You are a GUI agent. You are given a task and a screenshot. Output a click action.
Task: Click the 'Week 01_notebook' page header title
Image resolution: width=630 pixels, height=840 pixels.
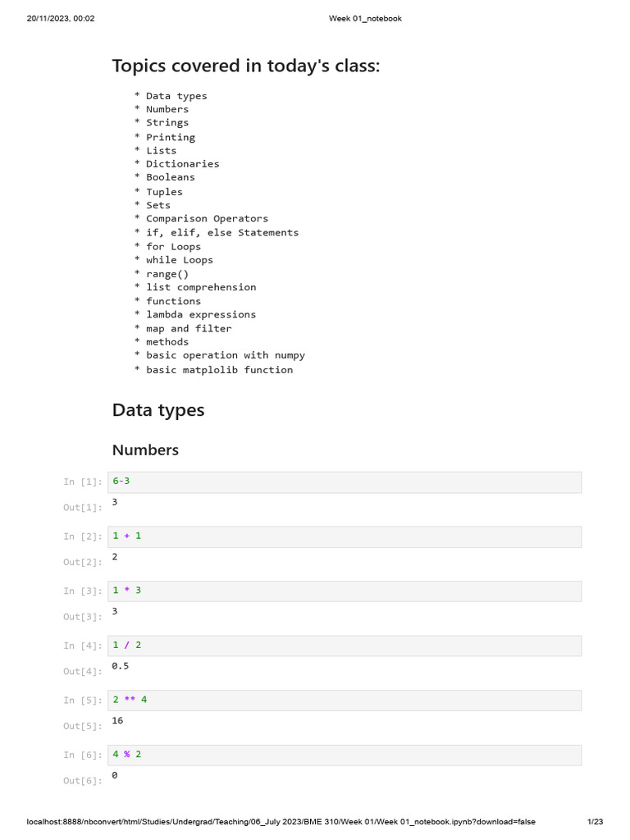[x=365, y=19]
